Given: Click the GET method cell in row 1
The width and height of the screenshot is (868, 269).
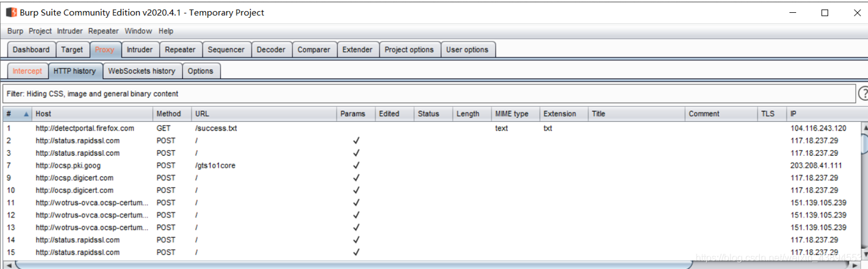Looking at the screenshot, I should pyautogui.click(x=163, y=129).
